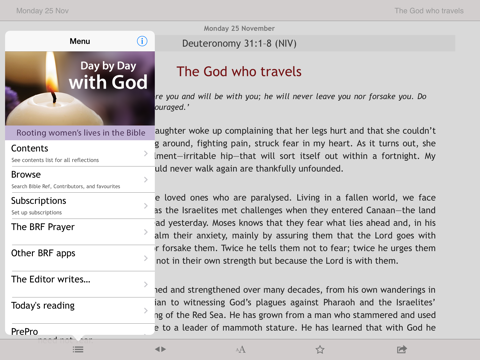Open Browse menu item
This screenshot has height=360, width=480.
click(80, 180)
